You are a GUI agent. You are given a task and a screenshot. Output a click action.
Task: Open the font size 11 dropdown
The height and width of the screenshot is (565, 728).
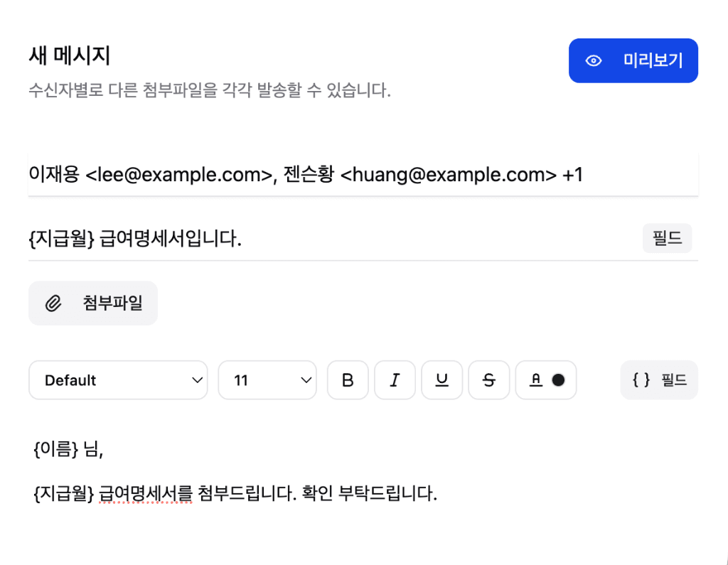point(267,380)
